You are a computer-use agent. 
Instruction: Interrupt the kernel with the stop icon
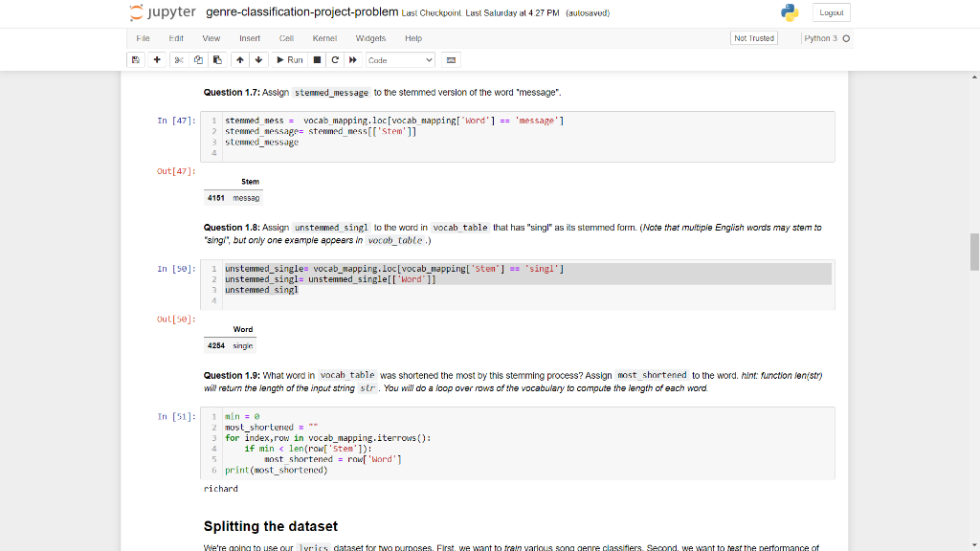(316, 59)
